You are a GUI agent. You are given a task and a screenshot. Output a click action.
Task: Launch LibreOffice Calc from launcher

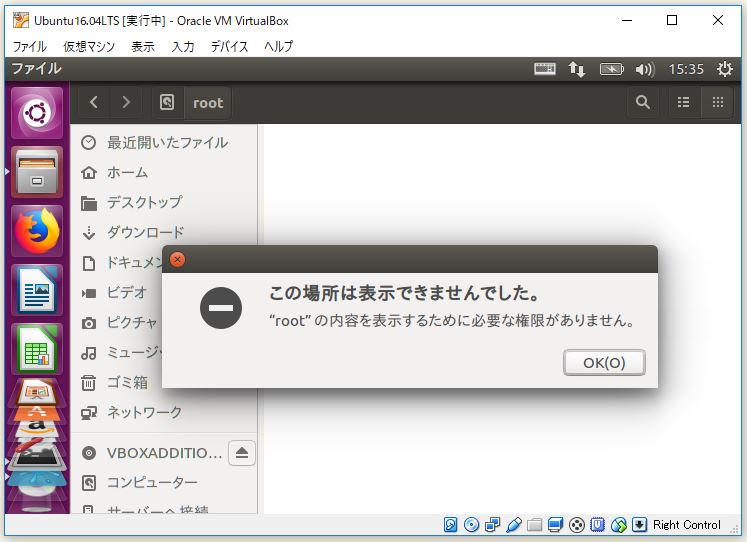point(37,350)
